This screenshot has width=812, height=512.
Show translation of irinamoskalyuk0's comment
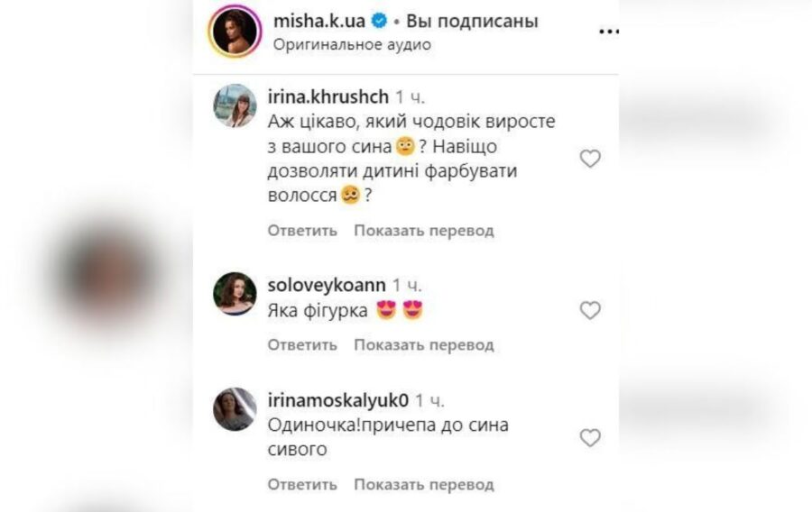[424, 485]
